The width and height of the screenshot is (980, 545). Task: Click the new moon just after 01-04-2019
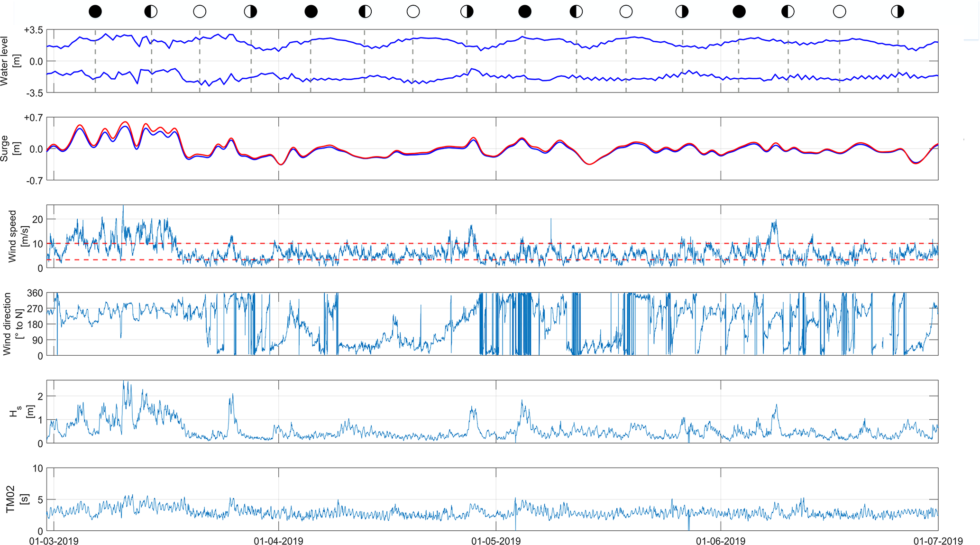311,11
